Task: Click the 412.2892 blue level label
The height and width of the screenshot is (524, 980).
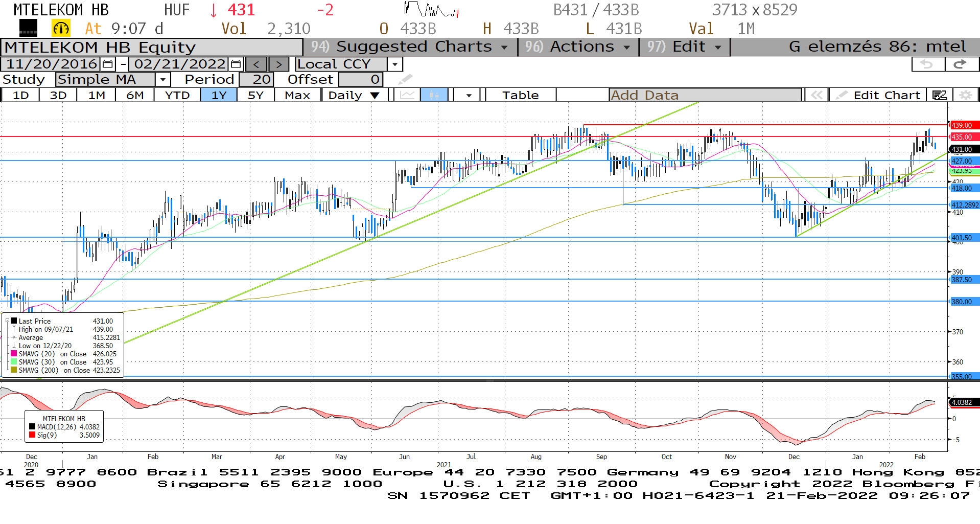Action: coord(964,205)
